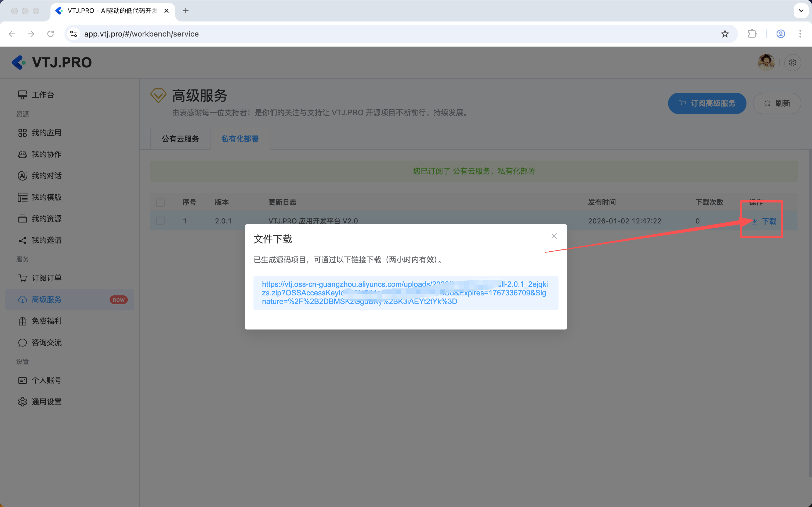This screenshot has height=507, width=812.
Task: Open 我的邀请 share section
Action: coord(46,240)
